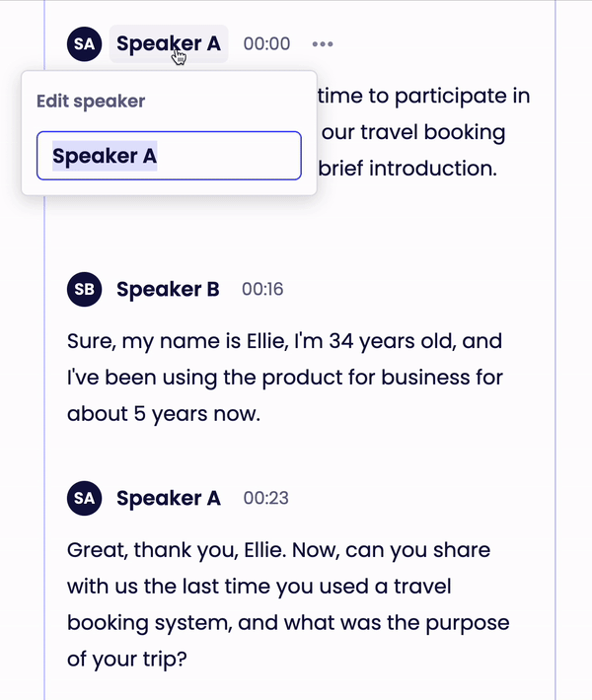Focus the Speaker A text field in popup
Screen dimensions: 592x700
(168, 156)
